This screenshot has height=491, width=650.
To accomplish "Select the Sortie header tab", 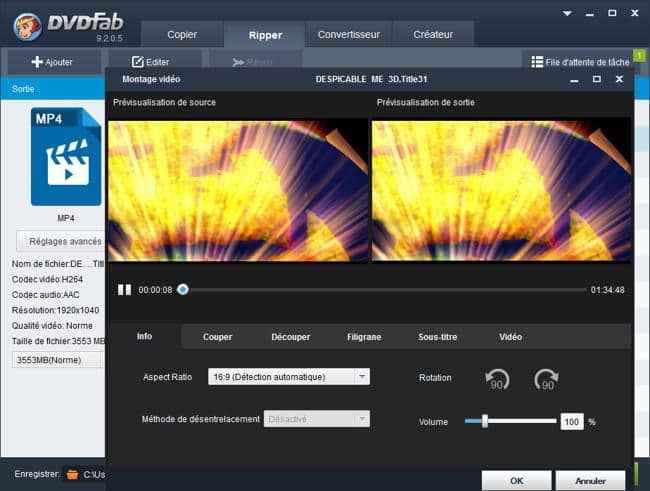I will [23, 89].
